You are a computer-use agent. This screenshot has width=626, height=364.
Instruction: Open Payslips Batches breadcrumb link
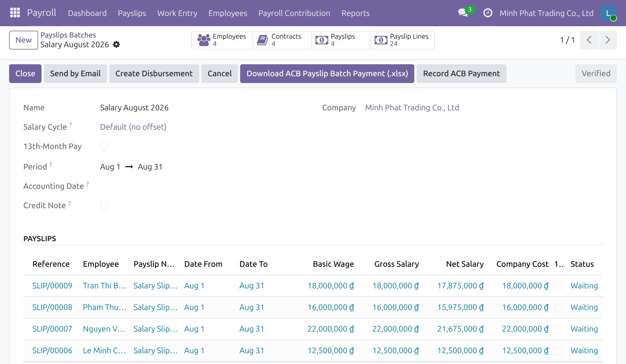pyautogui.click(x=68, y=35)
